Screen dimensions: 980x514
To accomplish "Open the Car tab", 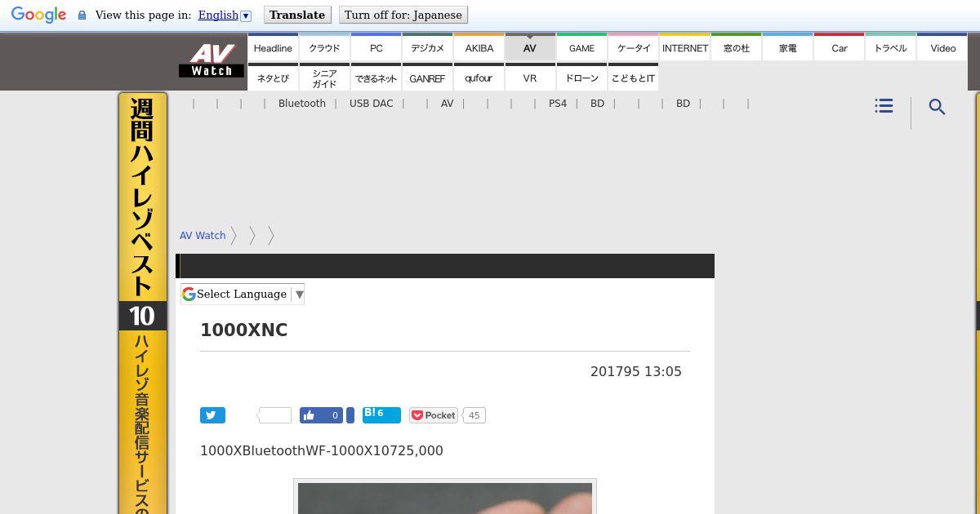I will tap(839, 47).
